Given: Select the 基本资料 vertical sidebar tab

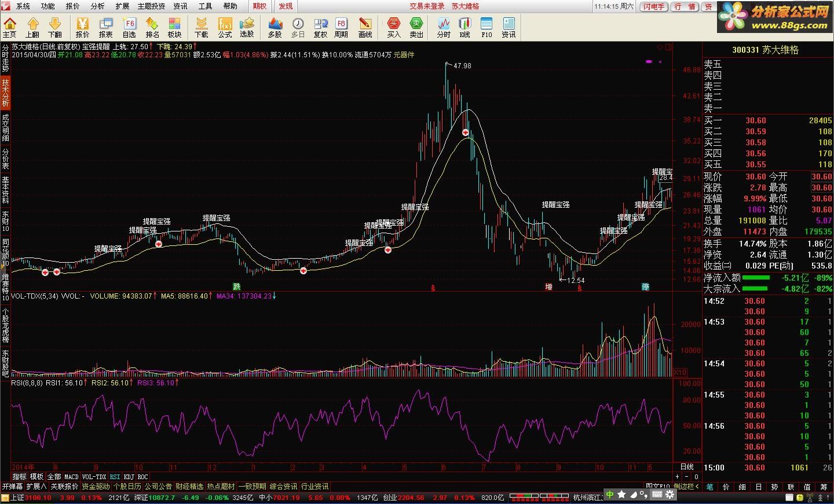Looking at the screenshot, I should point(5,190).
